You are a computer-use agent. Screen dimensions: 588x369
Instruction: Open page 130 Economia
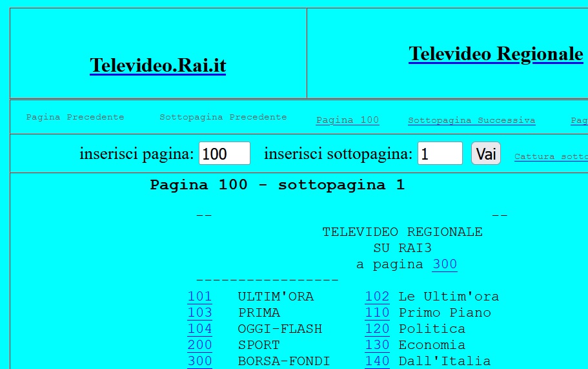click(377, 345)
